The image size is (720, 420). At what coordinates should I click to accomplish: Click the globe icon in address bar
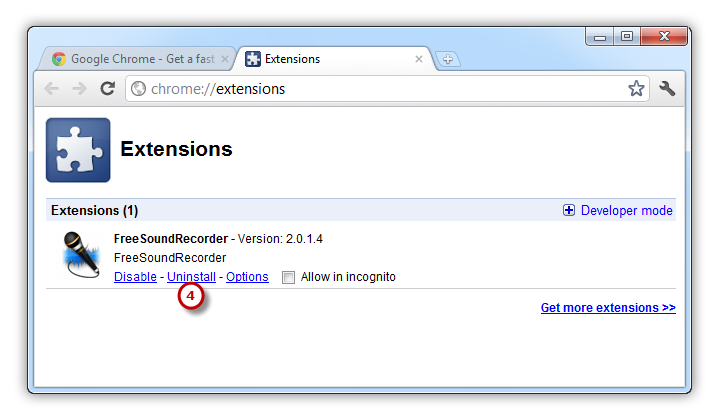click(138, 89)
